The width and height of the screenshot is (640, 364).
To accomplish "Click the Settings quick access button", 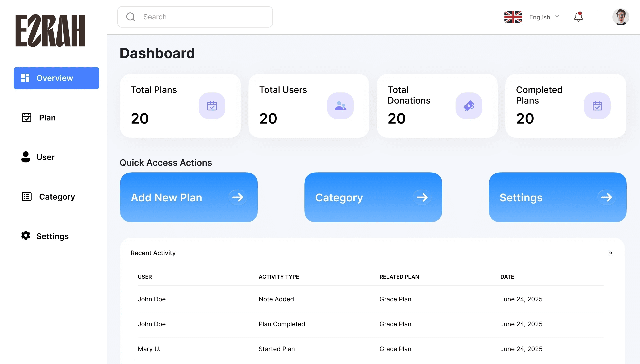I will click(x=558, y=197).
